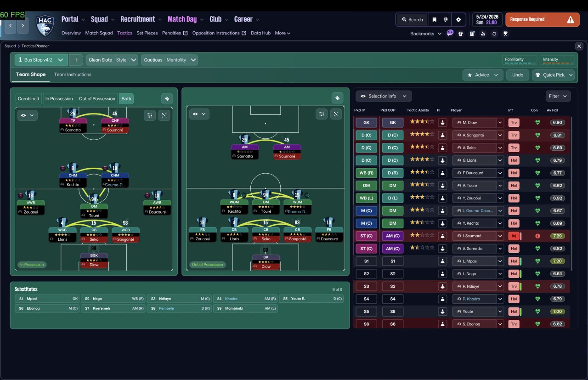Select the Both pitch view
Image resolution: width=588 pixels, height=380 pixels.
(126, 99)
